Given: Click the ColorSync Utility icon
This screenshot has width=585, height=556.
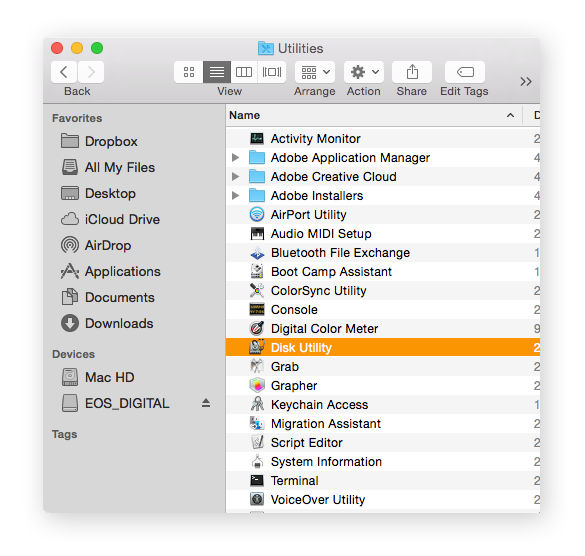Looking at the screenshot, I should (257, 291).
